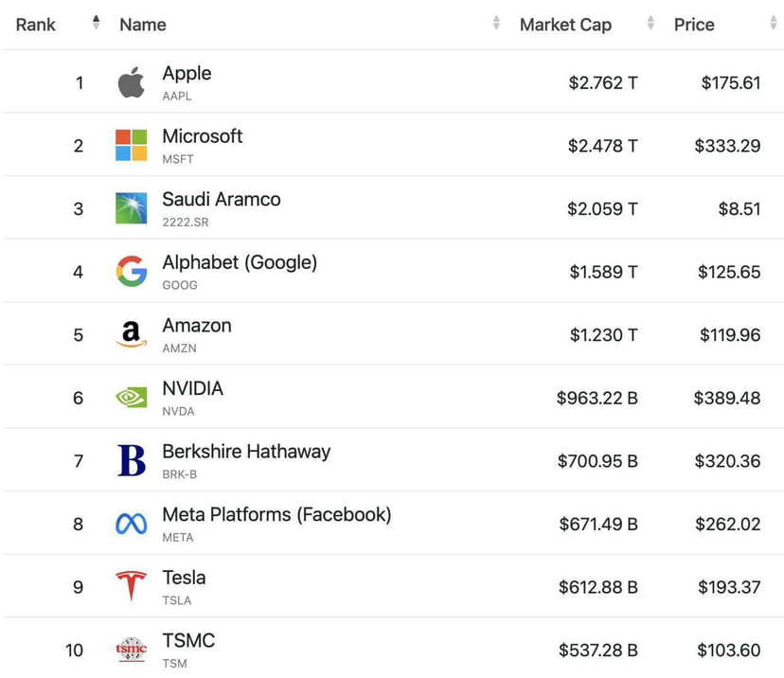Click the Amazon logo icon
Image resolution: width=784 pixels, height=678 pixels.
point(131,334)
